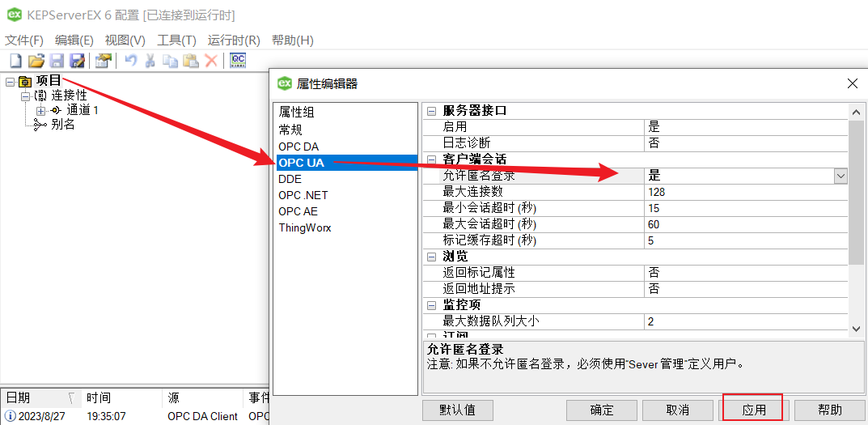Screen dimensions: 868x425
Task: Open the 允许匿名登录 dropdown arrow
Action: 840,176
